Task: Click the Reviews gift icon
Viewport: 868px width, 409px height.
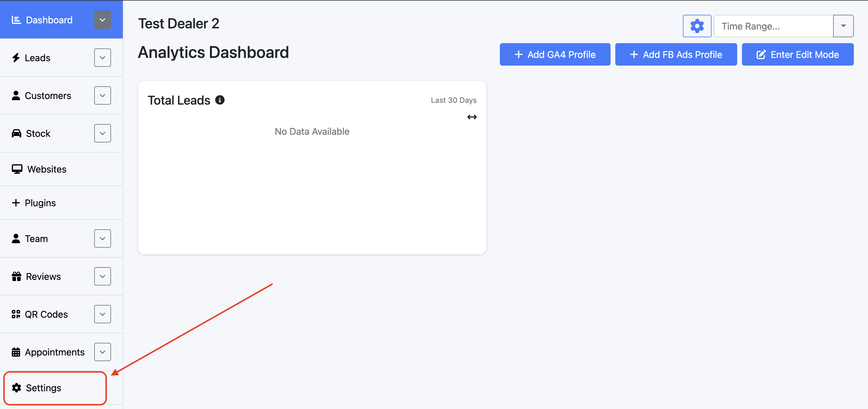Action: tap(16, 277)
